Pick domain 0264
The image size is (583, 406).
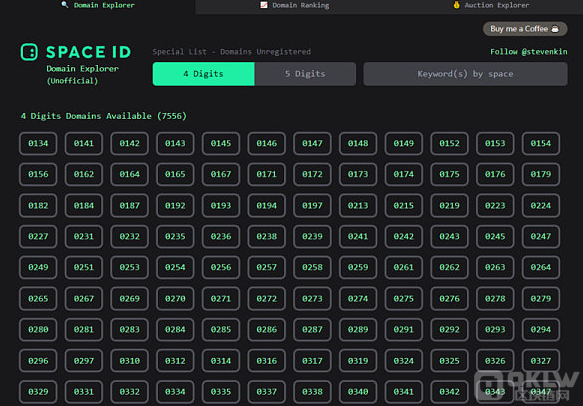pyautogui.click(x=541, y=267)
